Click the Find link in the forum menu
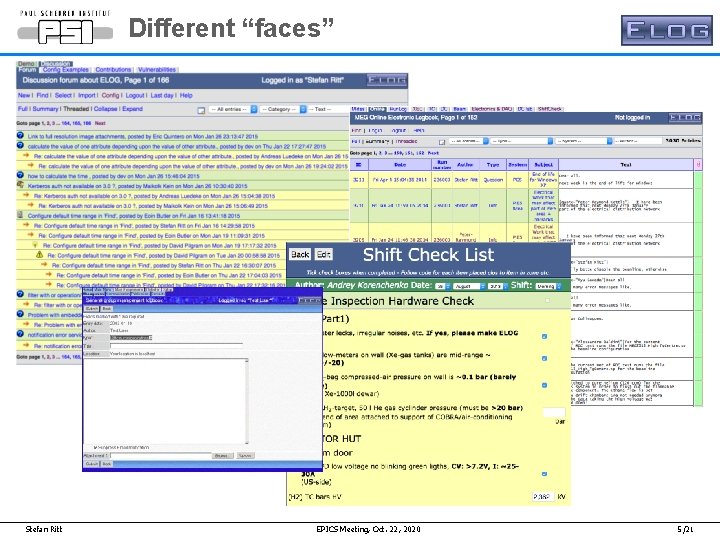 [42, 96]
